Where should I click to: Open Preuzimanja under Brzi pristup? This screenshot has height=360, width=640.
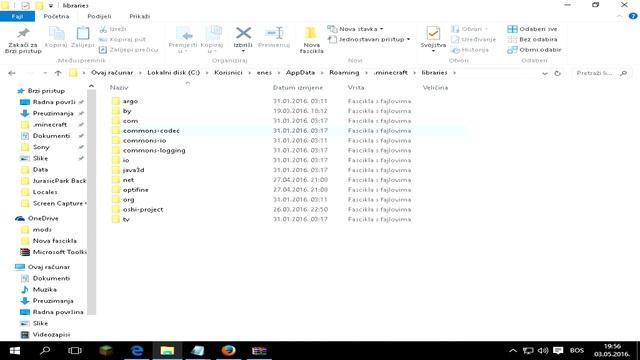click(x=53, y=113)
